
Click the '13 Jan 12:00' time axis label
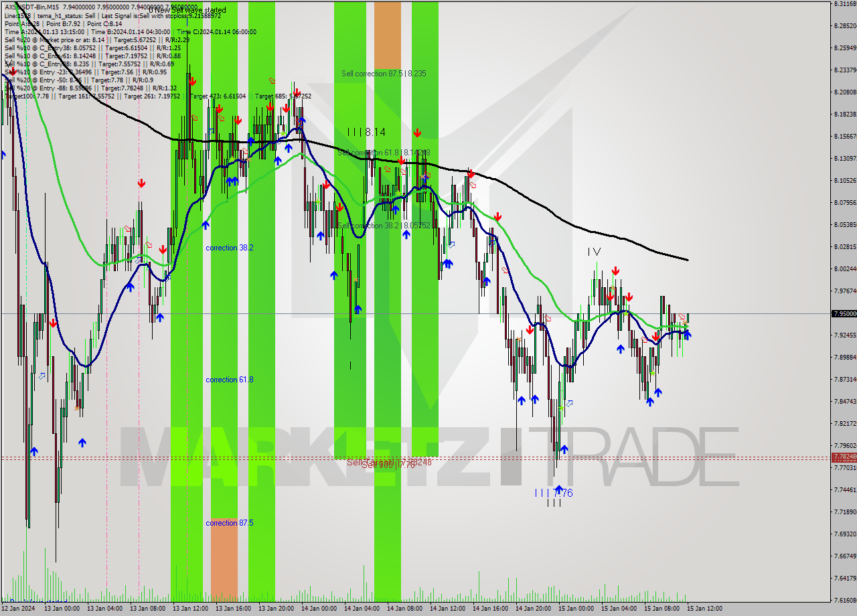(x=190, y=609)
